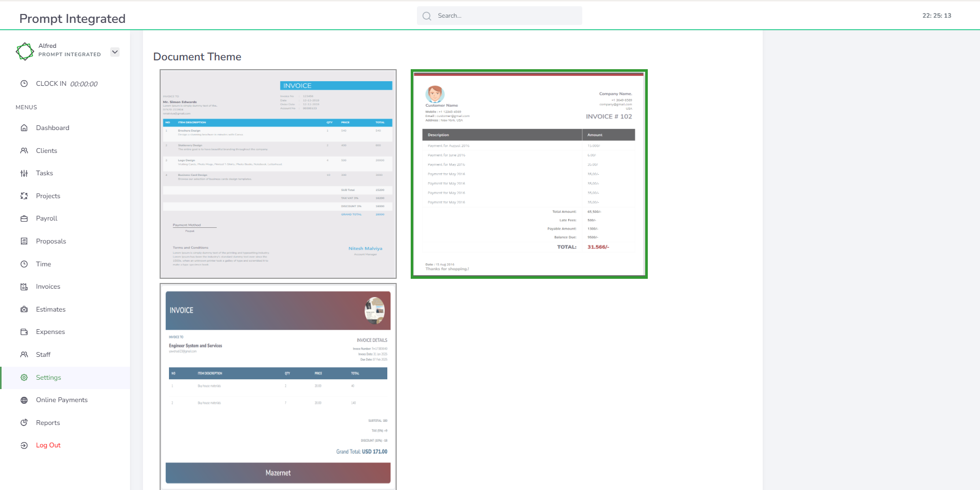Viewport: 980px width, 490px height.
Task: Select the blue INVOICE header theme
Action: point(278,174)
